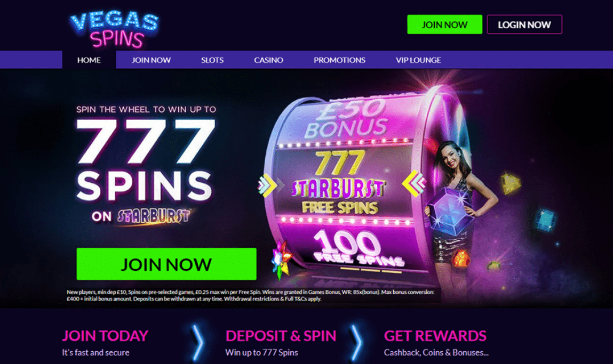Click the large green Join Now banner button

coord(166,264)
